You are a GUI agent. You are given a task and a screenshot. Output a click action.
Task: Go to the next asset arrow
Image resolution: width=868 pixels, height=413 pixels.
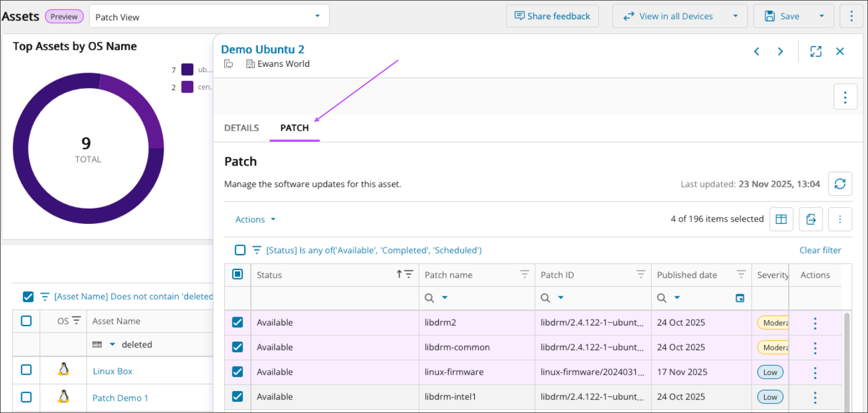click(x=780, y=51)
